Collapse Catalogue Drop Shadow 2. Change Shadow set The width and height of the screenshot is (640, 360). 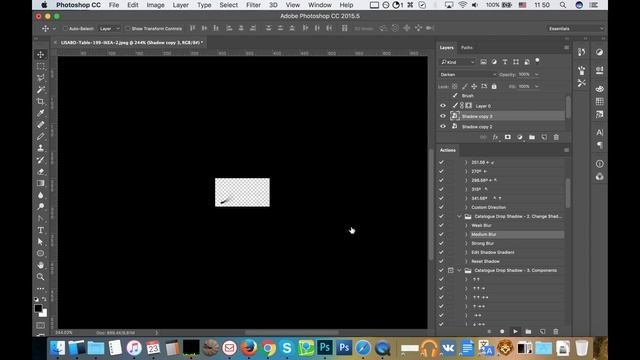point(459,216)
